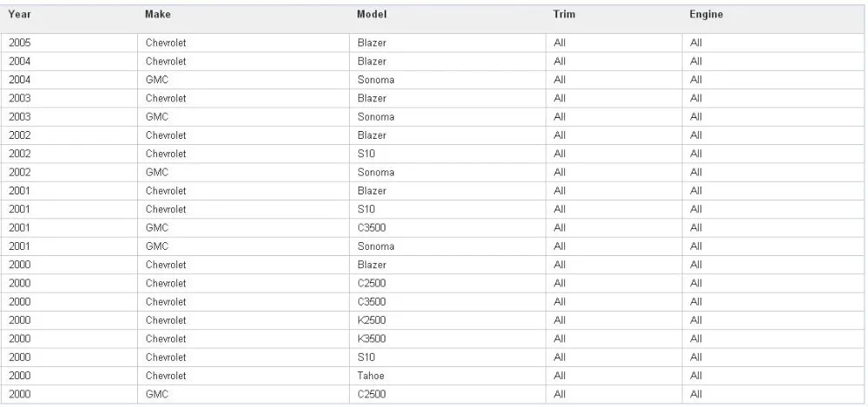Screen dimensions: 868x407
Task: Click the 2005 year cell
Action: 20,43
